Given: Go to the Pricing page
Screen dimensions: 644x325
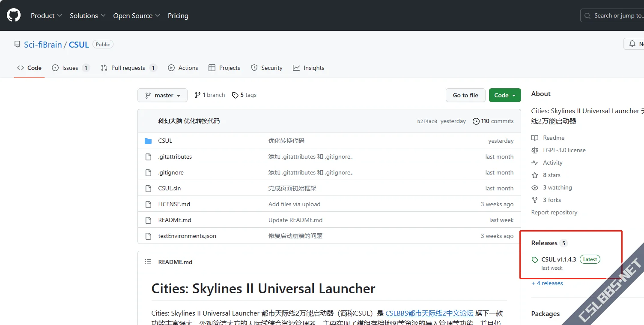Looking at the screenshot, I should (x=178, y=15).
